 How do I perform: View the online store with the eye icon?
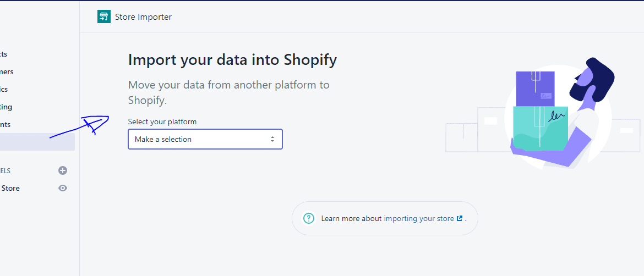tap(63, 188)
